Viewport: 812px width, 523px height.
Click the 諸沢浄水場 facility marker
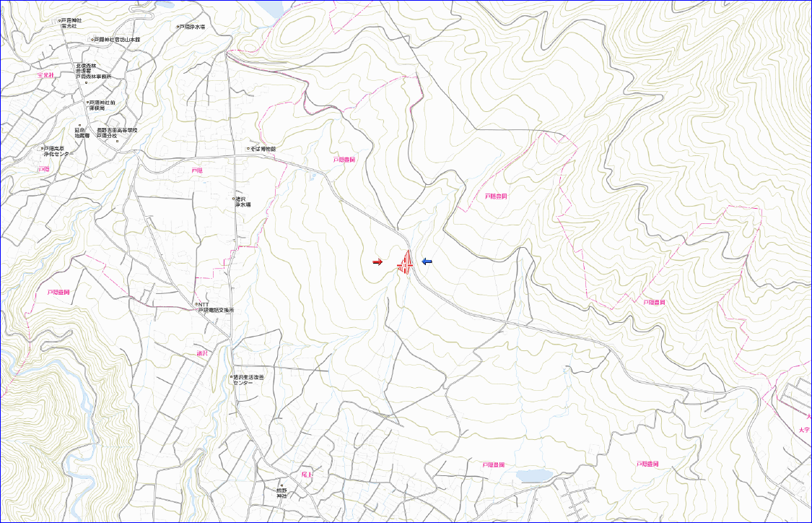(234, 199)
